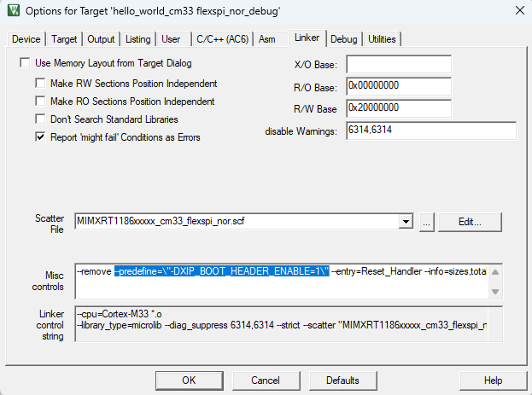Uncheck Report 'might fail' Conditions as Errors
Screen dimensions: 532x395
click(x=40, y=137)
